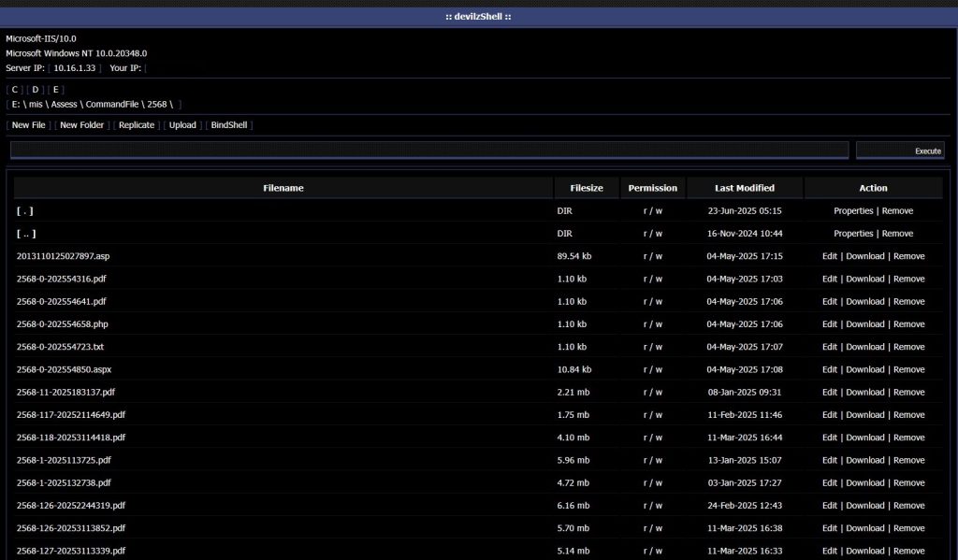Go to the 'Assess' folder in the path
958x560 pixels.
pyautogui.click(x=65, y=105)
